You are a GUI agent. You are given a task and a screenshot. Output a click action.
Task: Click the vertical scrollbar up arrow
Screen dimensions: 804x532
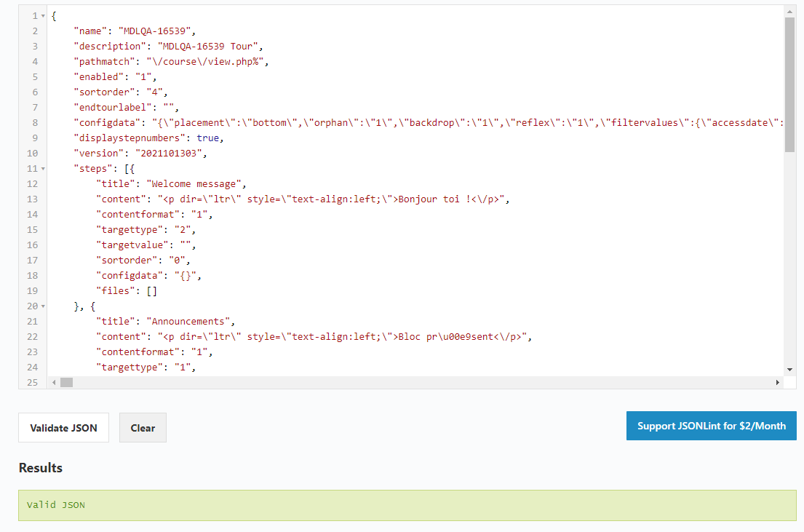tap(789, 12)
